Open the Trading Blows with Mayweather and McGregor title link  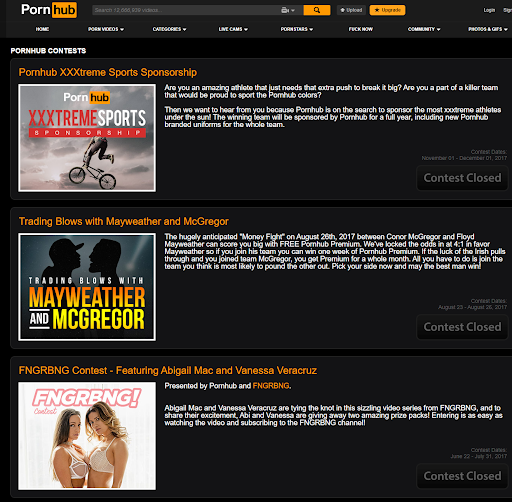pos(124,221)
